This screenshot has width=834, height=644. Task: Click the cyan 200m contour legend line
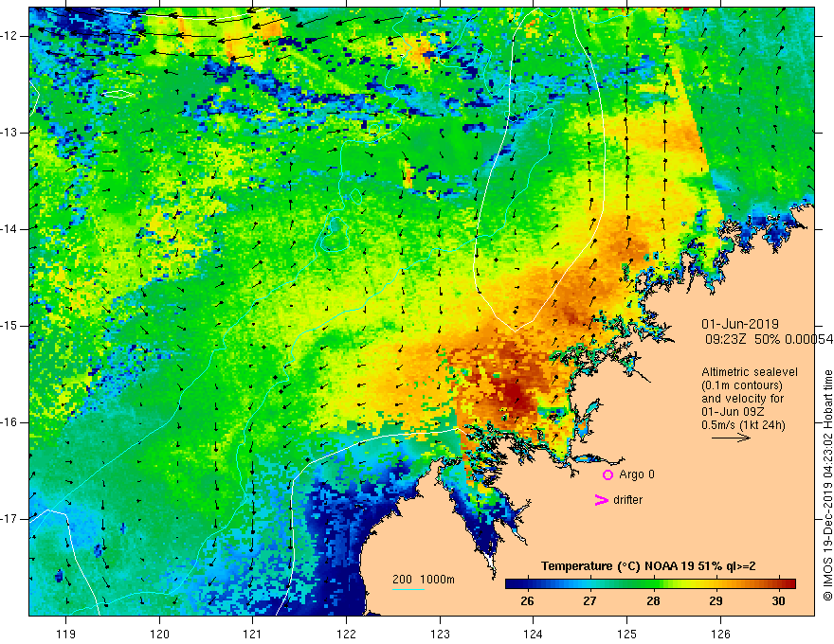408,589
